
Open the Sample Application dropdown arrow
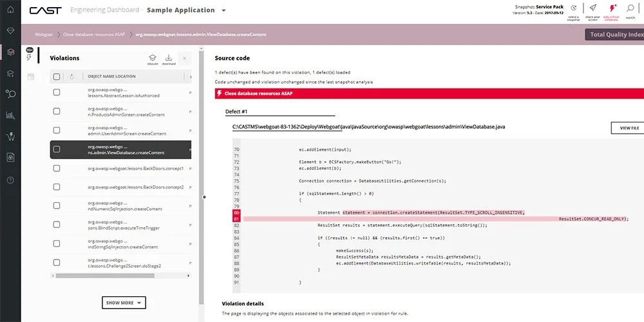(223, 11)
